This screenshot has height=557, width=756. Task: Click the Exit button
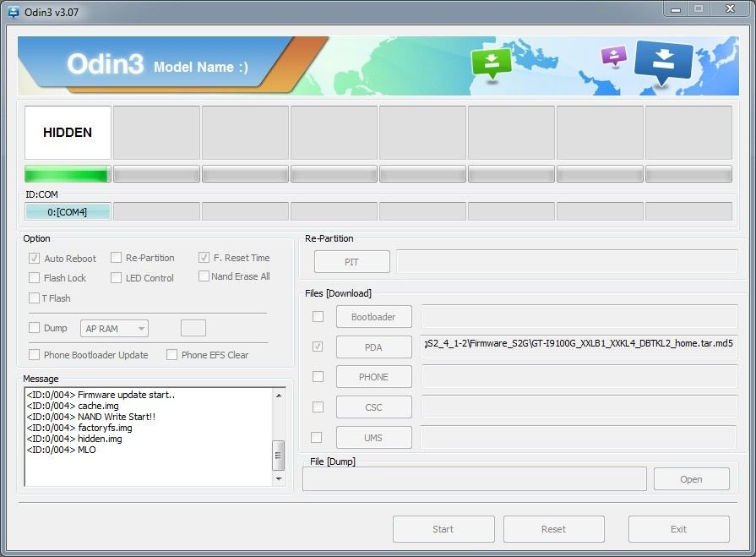[x=678, y=529]
